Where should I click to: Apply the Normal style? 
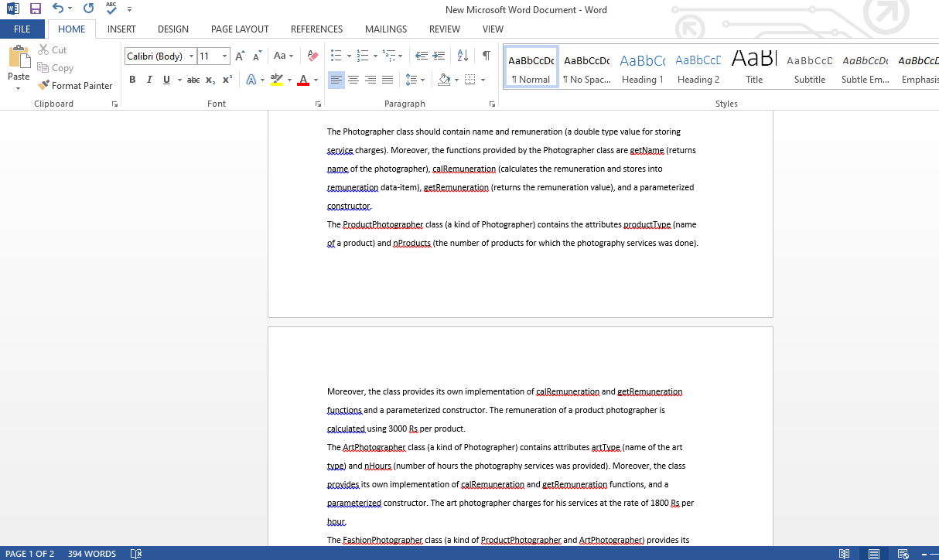click(x=531, y=67)
